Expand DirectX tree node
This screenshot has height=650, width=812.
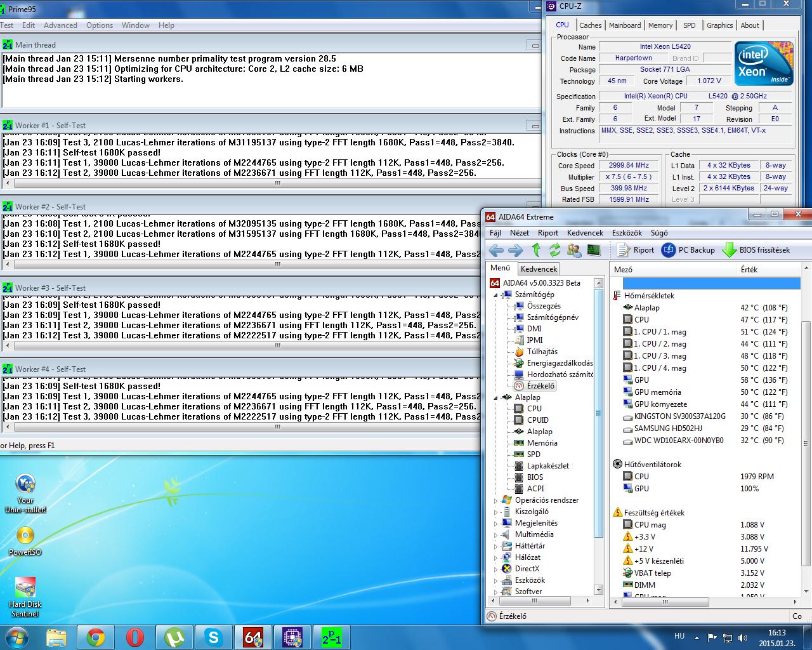pyautogui.click(x=496, y=569)
